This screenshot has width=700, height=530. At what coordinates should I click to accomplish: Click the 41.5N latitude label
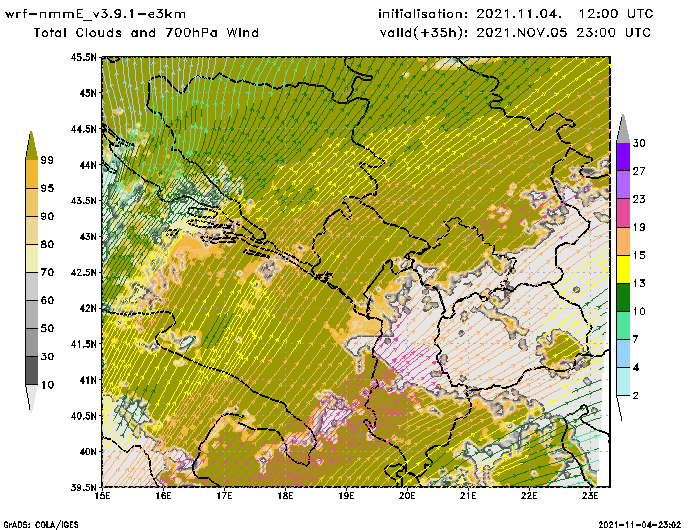(x=83, y=344)
